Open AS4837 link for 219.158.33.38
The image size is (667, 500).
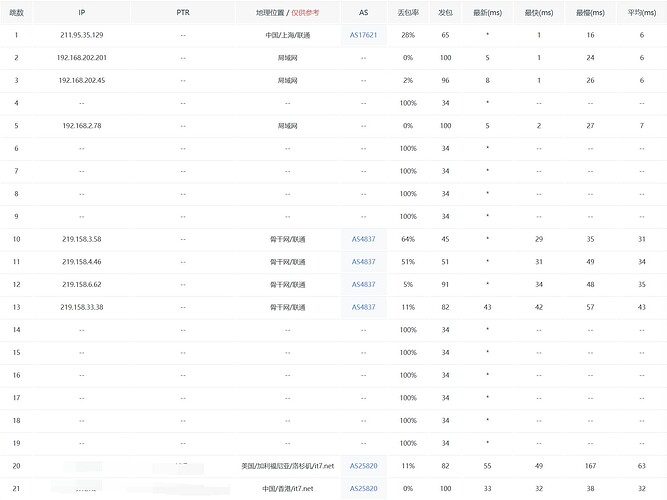click(x=363, y=307)
